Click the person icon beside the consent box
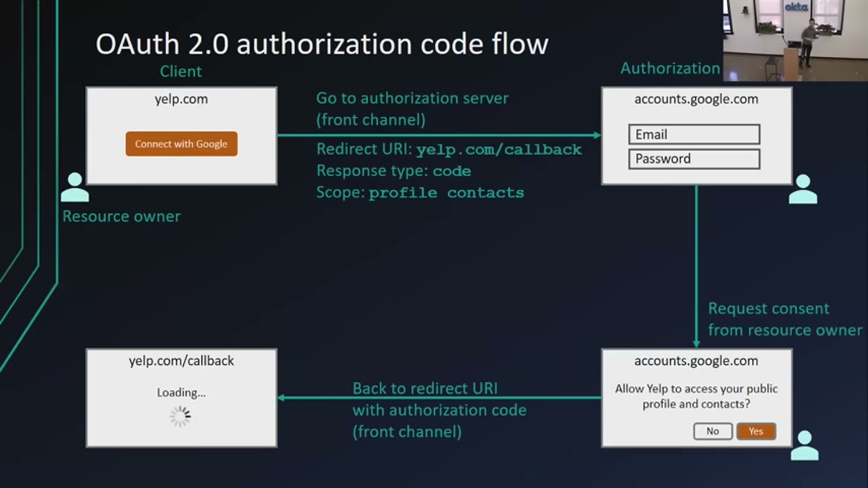 pyautogui.click(x=804, y=445)
